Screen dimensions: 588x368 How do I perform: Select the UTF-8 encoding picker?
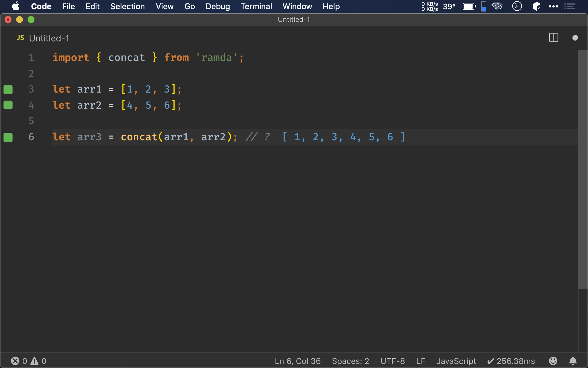(x=392, y=361)
